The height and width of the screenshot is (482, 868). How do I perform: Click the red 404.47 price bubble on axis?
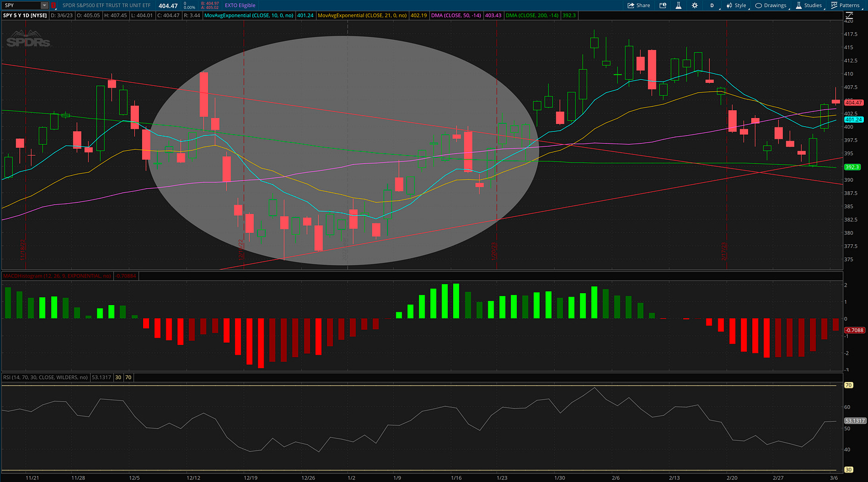(854, 102)
